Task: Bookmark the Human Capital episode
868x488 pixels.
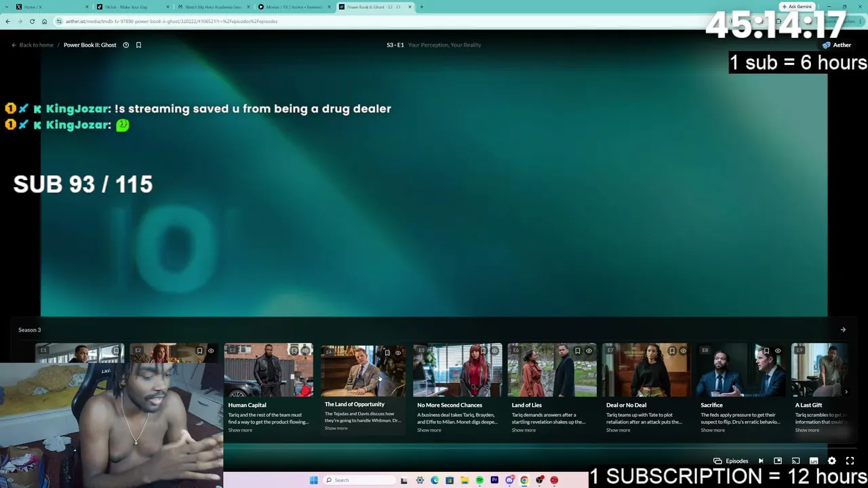Action: [294, 350]
